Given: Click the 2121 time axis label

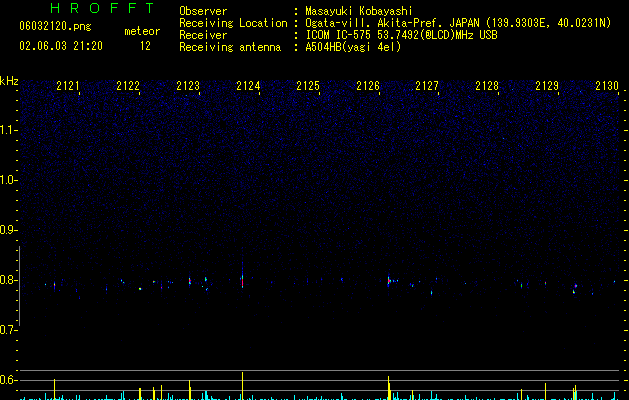Looking at the screenshot, I should [x=68, y=86].
